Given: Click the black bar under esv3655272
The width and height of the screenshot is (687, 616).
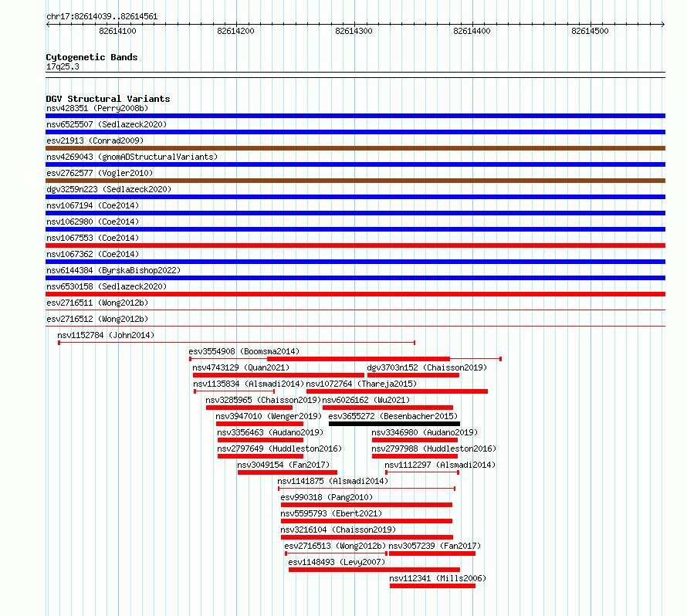Looking at the screenshot, I should (394, 424).
